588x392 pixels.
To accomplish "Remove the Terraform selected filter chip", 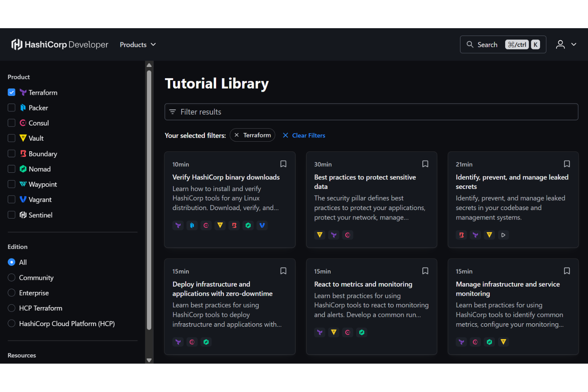I will point(237,135).
